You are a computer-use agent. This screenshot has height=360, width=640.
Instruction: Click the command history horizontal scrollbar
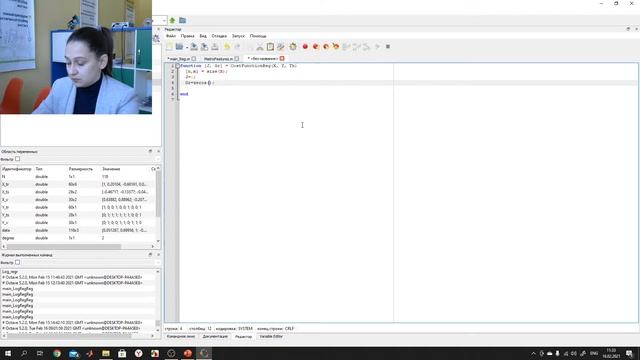(69, 336)
